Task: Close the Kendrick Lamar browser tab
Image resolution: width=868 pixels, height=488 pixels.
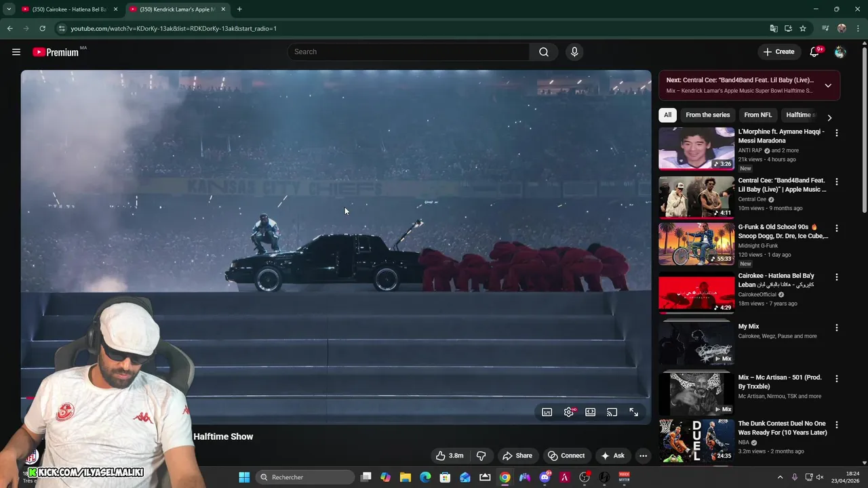Action: coord(223,9)
